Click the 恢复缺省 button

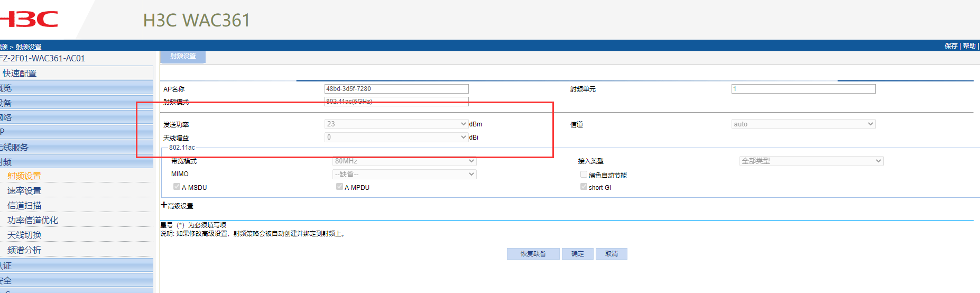533,254
